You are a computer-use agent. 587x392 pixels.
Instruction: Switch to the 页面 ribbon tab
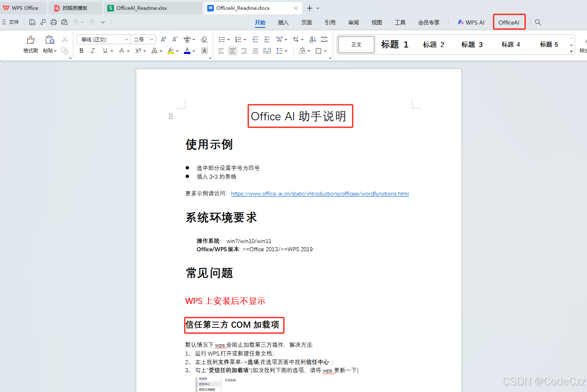coord(306,23)
